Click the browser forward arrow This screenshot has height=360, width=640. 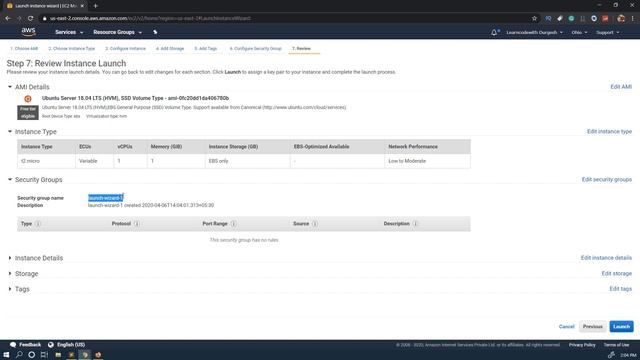coord(19,18)
